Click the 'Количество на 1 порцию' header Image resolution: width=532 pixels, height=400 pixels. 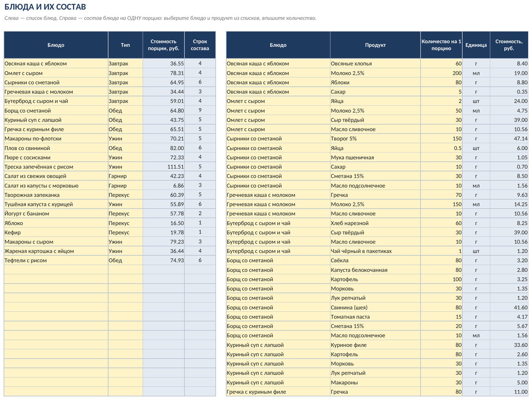click(441, 45)
